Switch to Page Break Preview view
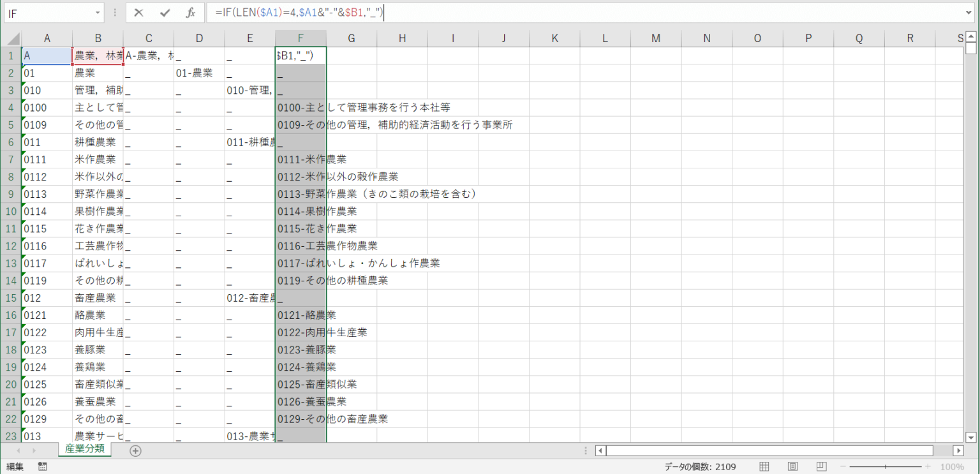Viewport: 980px width, 474px height. (x=822, y=467)
